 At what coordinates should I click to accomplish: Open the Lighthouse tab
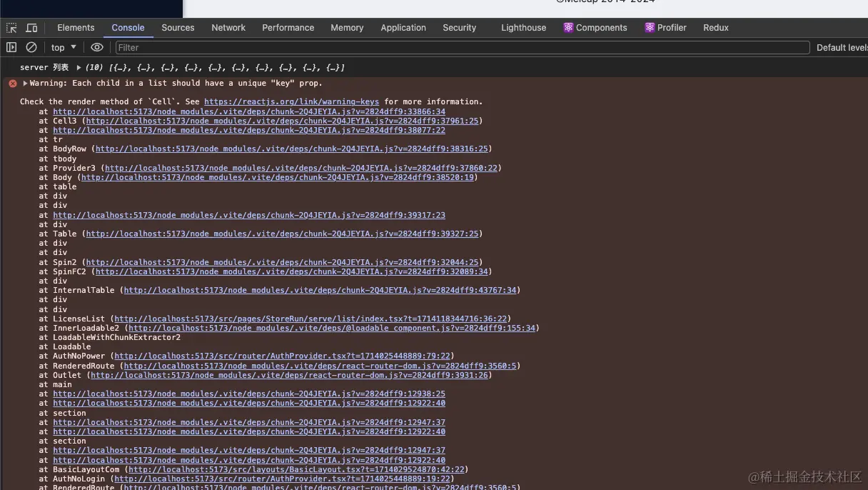(523, 28)
